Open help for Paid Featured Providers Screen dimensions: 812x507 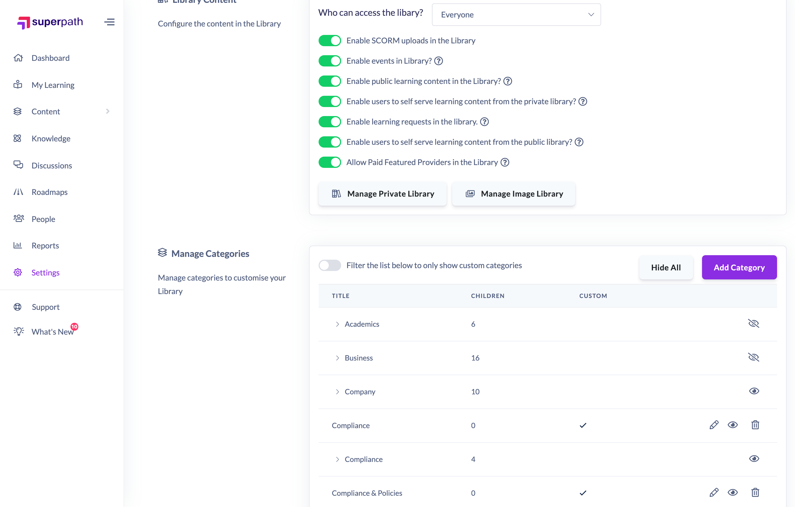[x=505, y=162]
